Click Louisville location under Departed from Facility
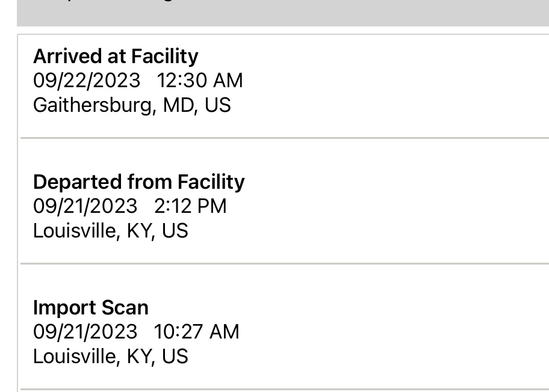 111,231
